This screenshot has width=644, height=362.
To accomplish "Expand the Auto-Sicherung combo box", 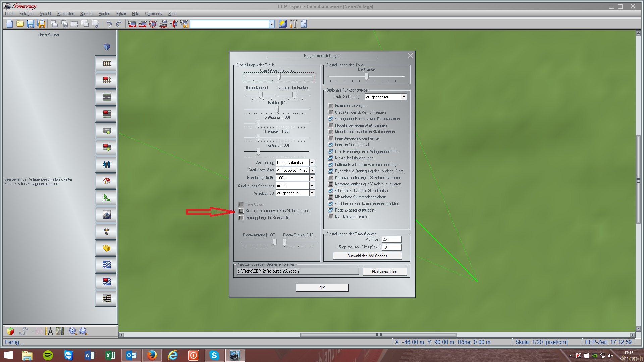I will click(x=404, y=97).
